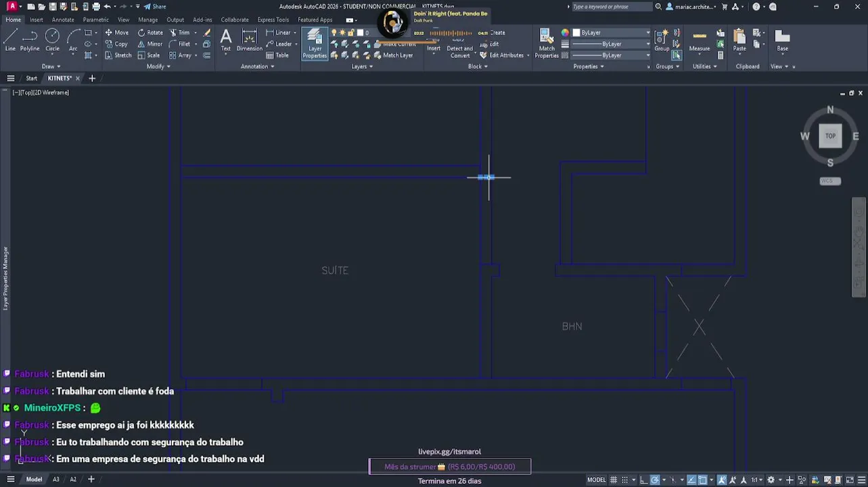868x487 pixels.
Task: Activate the Scale command
Action: tap(149, 55)
